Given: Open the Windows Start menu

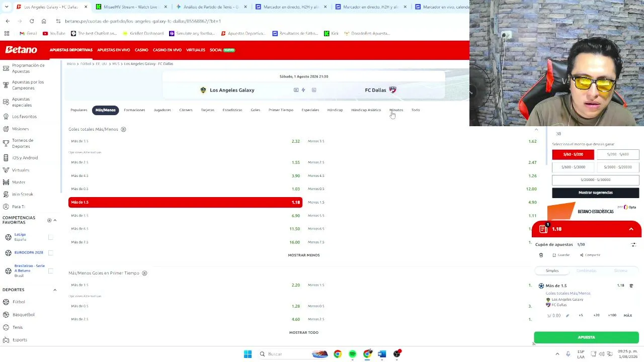Looking at the screenshot, I should pyautogui.click(x=248, y=354).
